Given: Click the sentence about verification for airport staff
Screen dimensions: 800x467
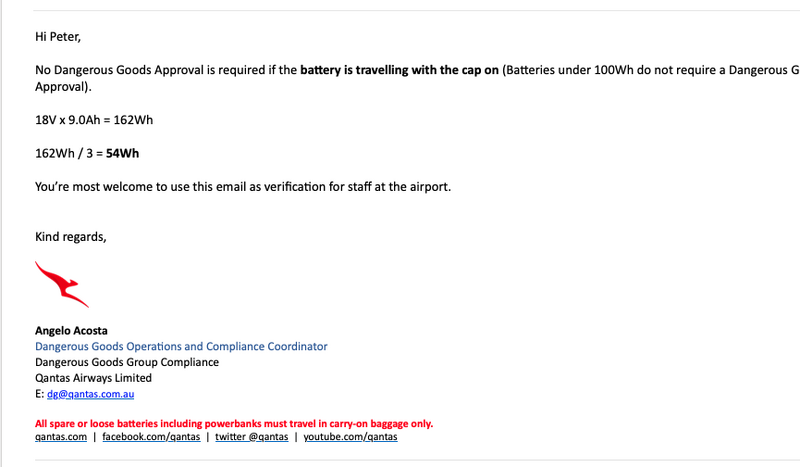Looking at the screenshot, I should click(243, 186).
